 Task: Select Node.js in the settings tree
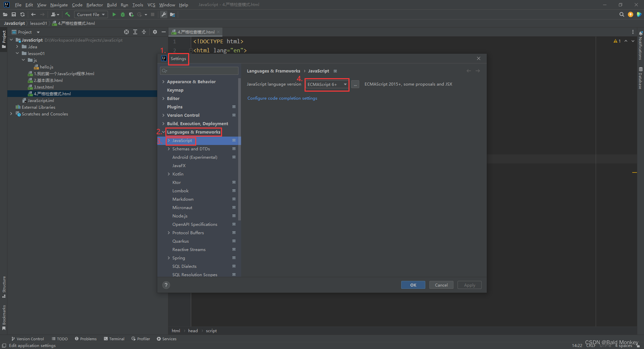180,216
